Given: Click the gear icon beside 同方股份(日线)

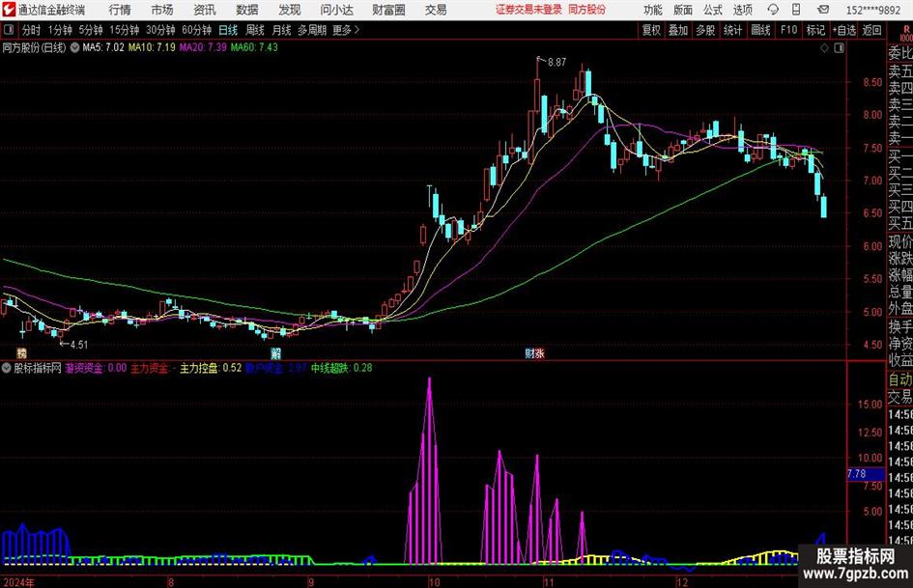Looking at the screenshot, I should coord(74,47).
